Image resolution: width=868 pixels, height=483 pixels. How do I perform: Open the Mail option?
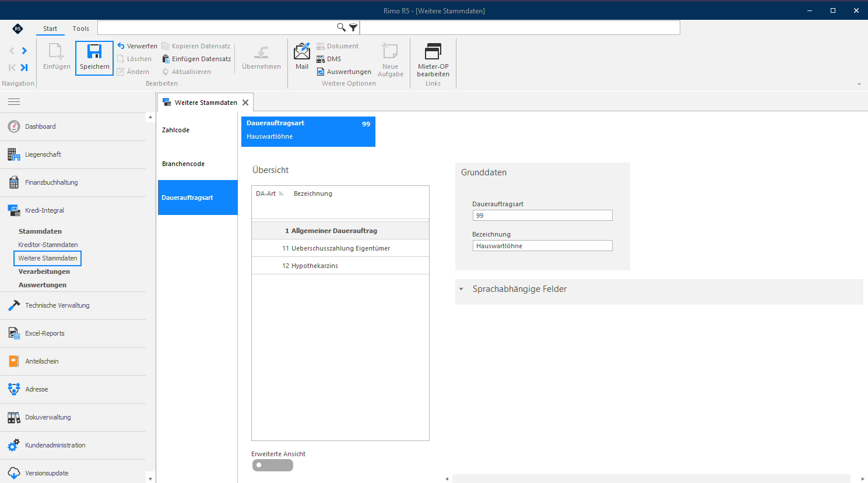click(x=302, y=57)
